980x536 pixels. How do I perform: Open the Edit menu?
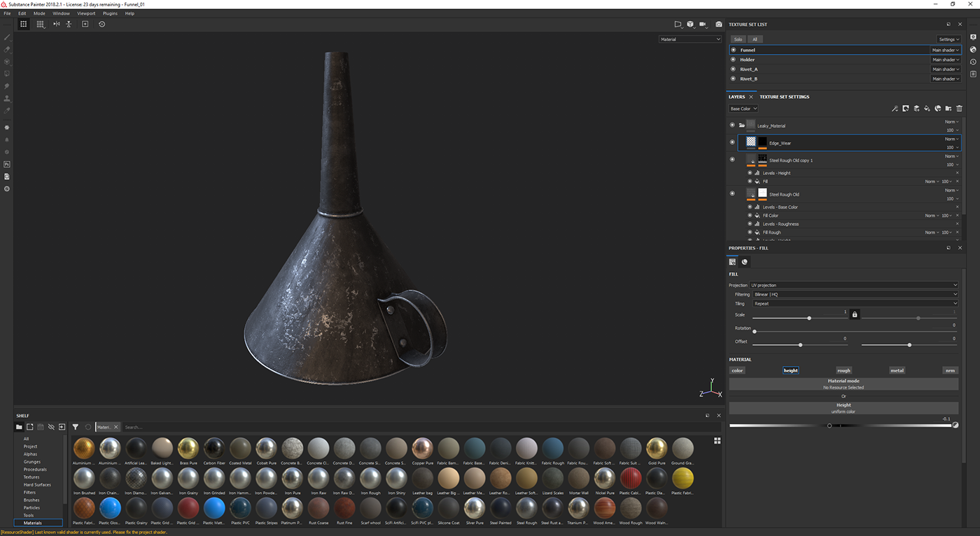tap(22, 13)
